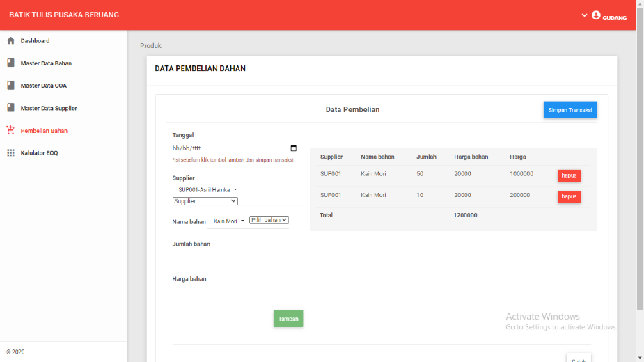
Task: Click the Tanggal date input field
Action: tap(235, 148)
